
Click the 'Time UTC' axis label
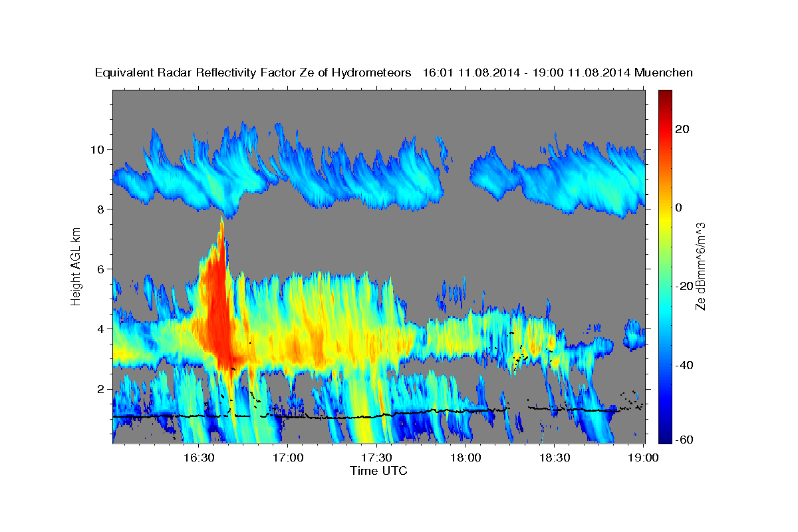click(x=378, y=471)
